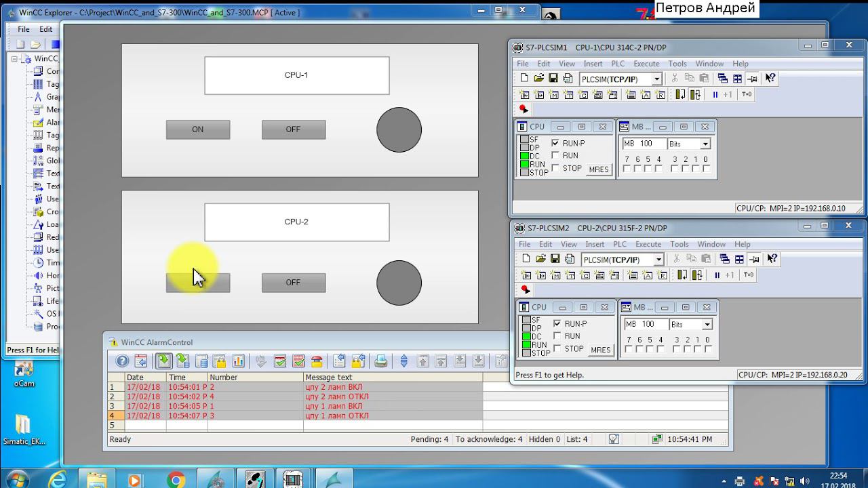Check STOP box in S7-PLCSIM2 CPU panel

coord(557,348)
